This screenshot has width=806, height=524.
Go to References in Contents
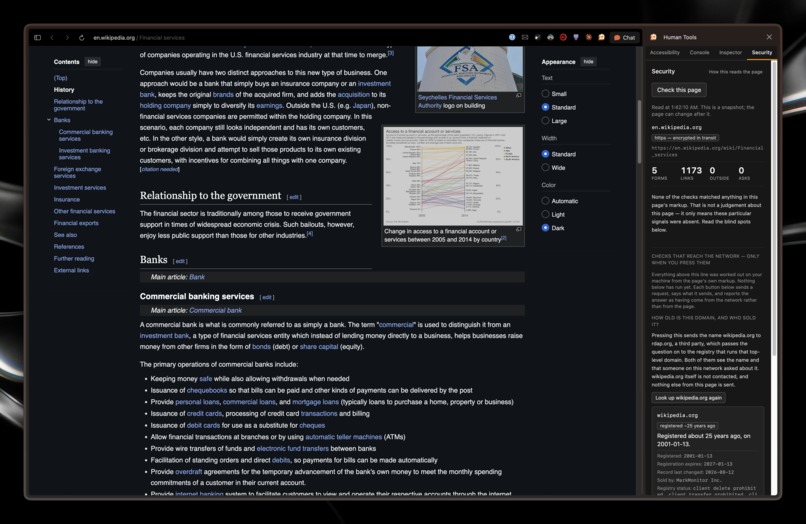69,247
